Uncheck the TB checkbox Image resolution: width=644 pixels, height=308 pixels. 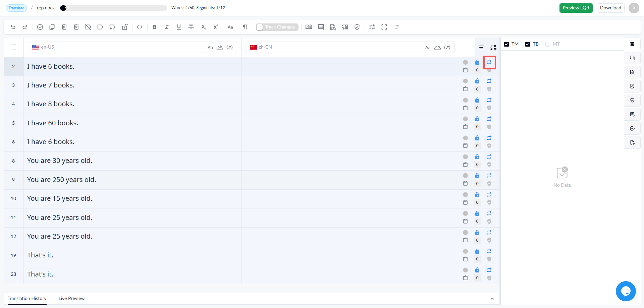tap(528, 44)
